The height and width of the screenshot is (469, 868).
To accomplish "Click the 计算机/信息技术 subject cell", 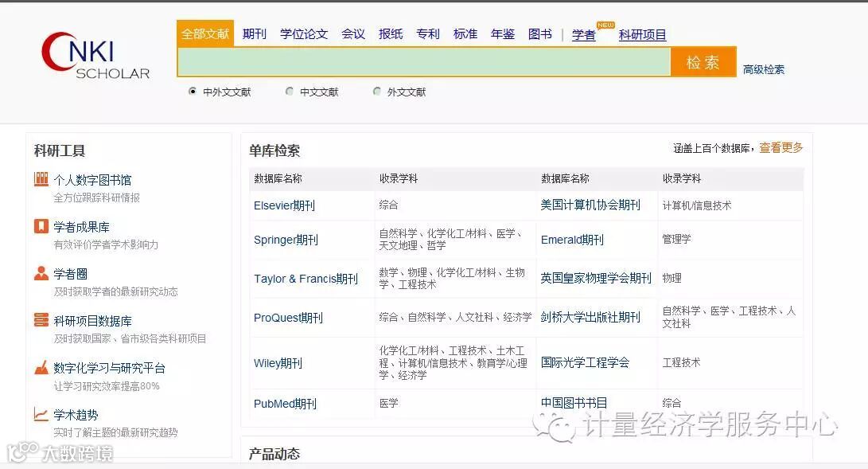I will click(x=696, y=205).
